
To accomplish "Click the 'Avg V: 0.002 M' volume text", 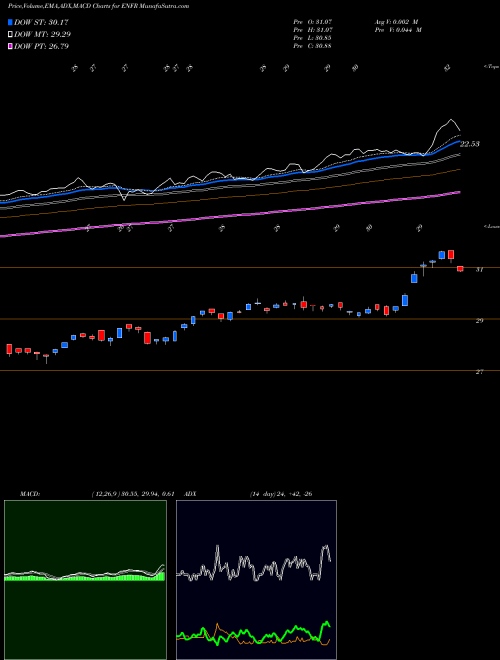I will (x=397, y=21).
